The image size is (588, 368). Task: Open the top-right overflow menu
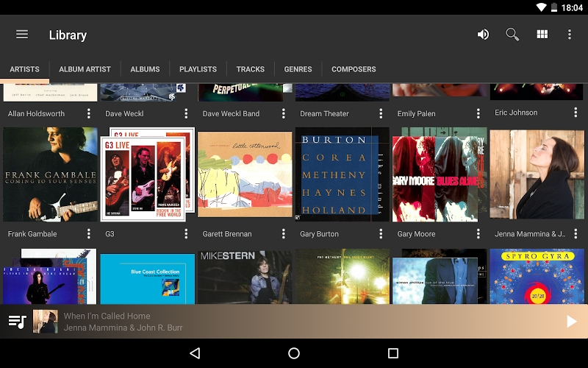[569, 35]
